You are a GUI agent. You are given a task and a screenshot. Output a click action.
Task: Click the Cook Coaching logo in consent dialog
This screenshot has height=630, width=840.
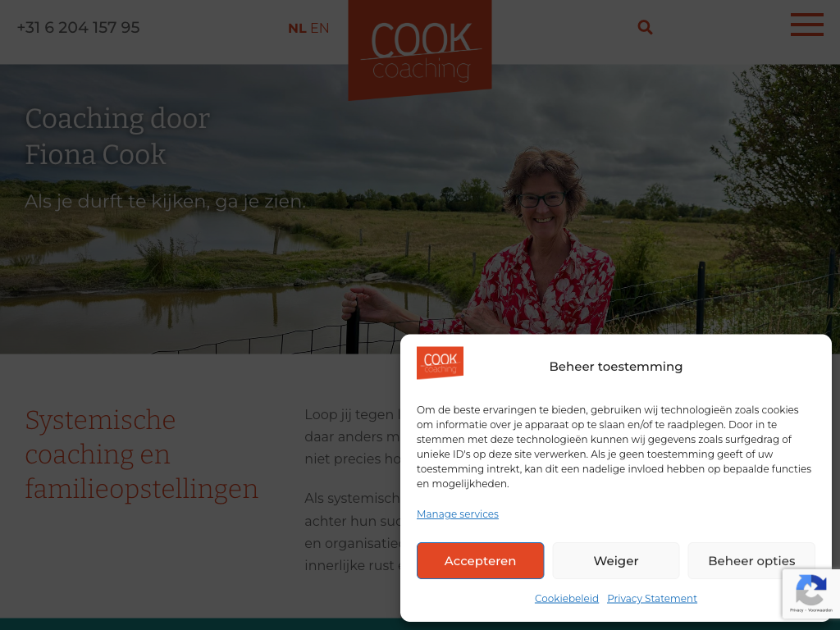pos(440,363)
